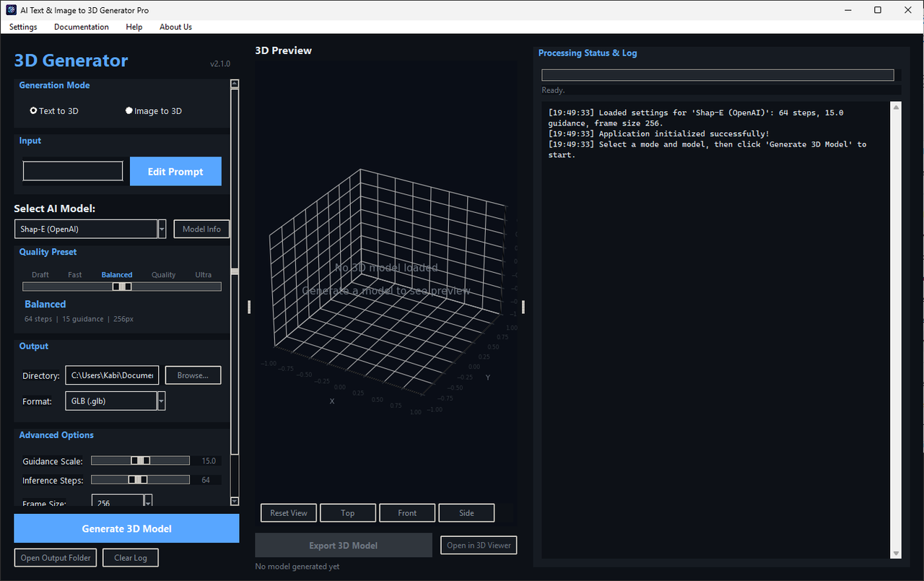The image size is (924, 581).
Task: Click log scrollbar down arrow
Action: 896,554
